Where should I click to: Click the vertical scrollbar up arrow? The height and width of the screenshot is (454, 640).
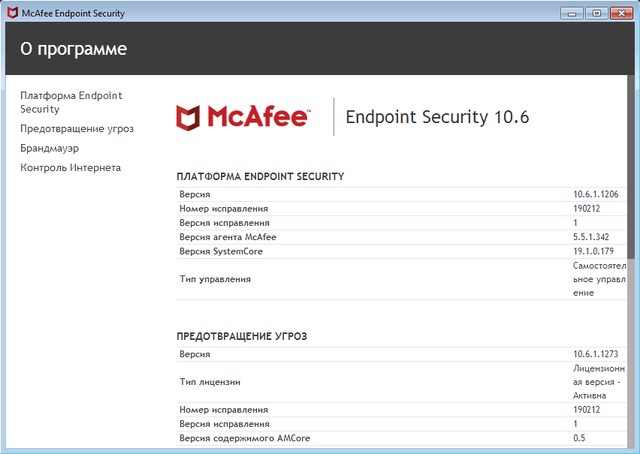[631, 81]
